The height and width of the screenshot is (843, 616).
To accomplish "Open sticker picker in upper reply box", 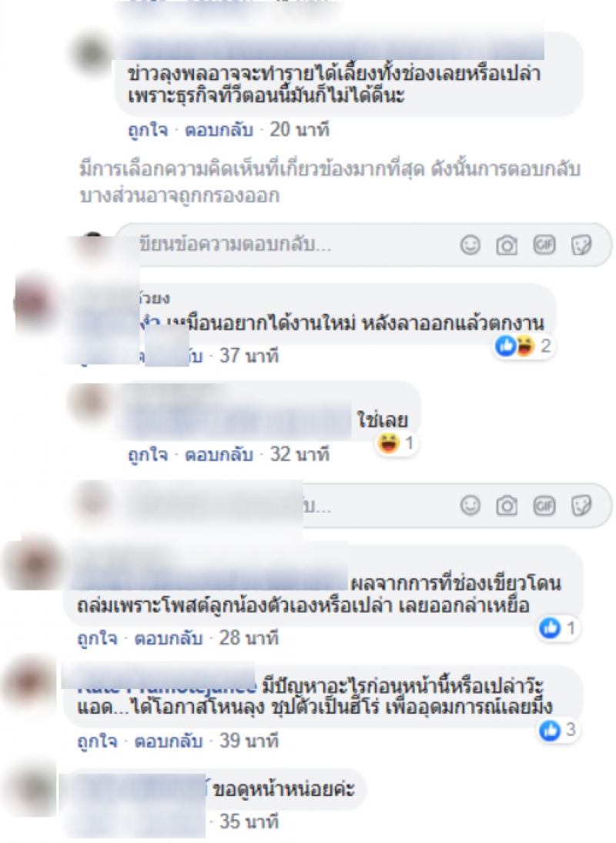I will 581,245.
